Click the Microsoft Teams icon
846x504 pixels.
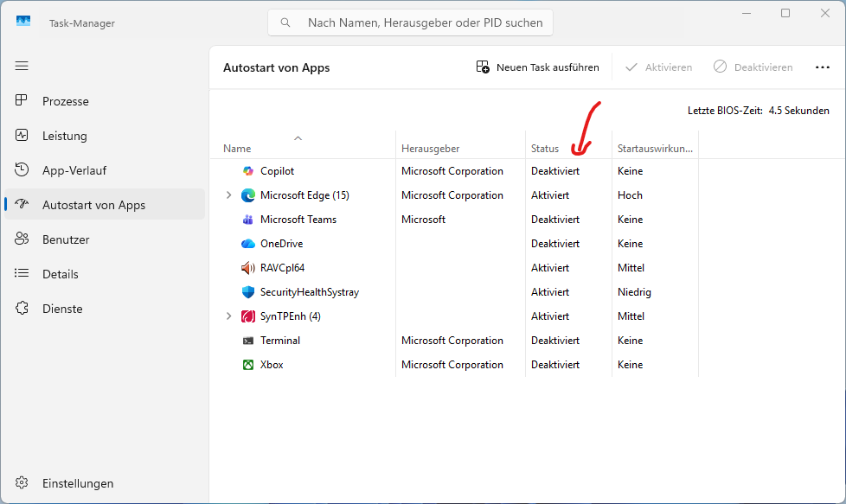pyautogui.click(x=248, y=220)
